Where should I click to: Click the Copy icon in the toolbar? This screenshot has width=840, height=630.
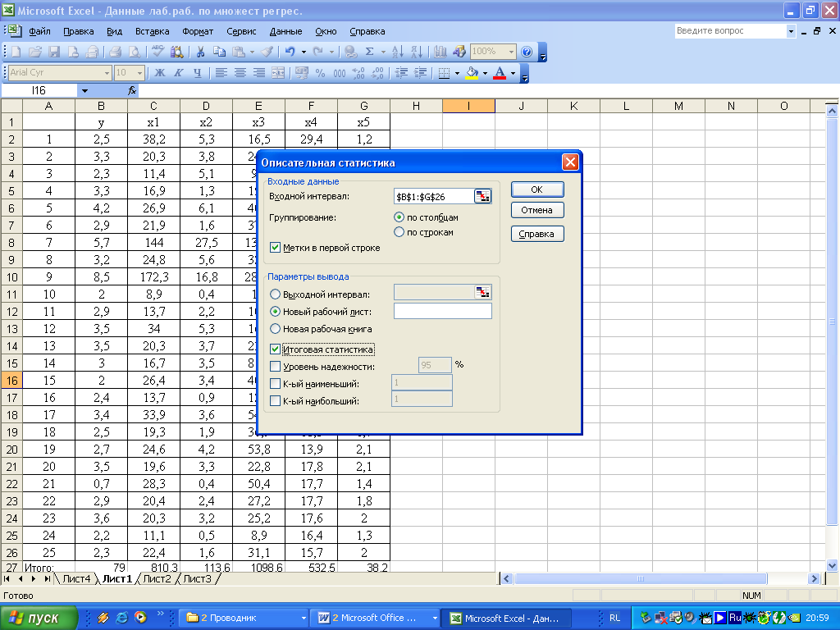point(220,52)
